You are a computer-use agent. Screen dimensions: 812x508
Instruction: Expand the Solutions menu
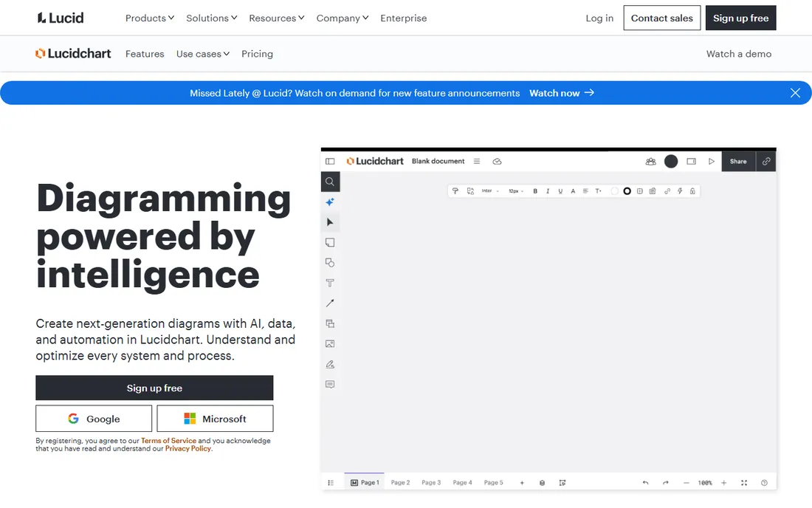coord(211,18)
